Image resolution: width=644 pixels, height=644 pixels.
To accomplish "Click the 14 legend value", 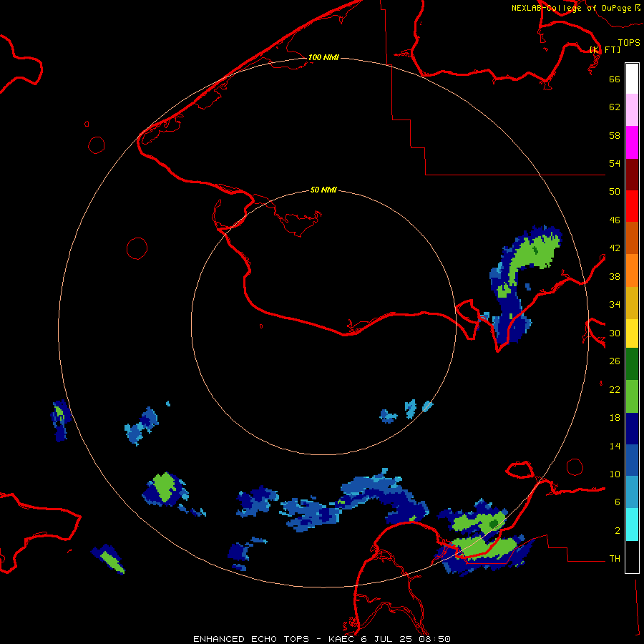I will pos(615,446).
